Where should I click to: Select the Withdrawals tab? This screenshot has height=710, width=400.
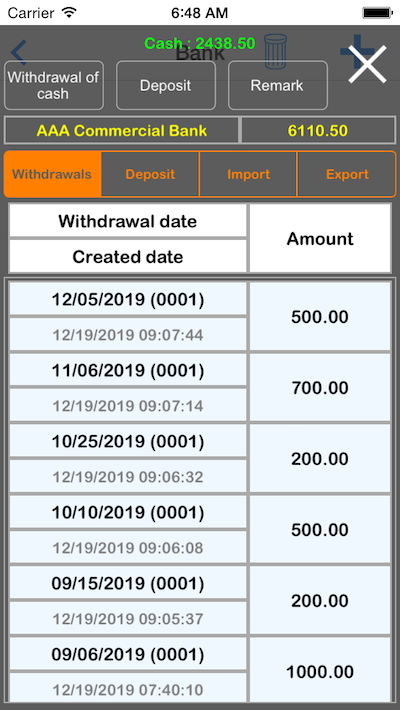pyautogui.click(x=52, y=174)
